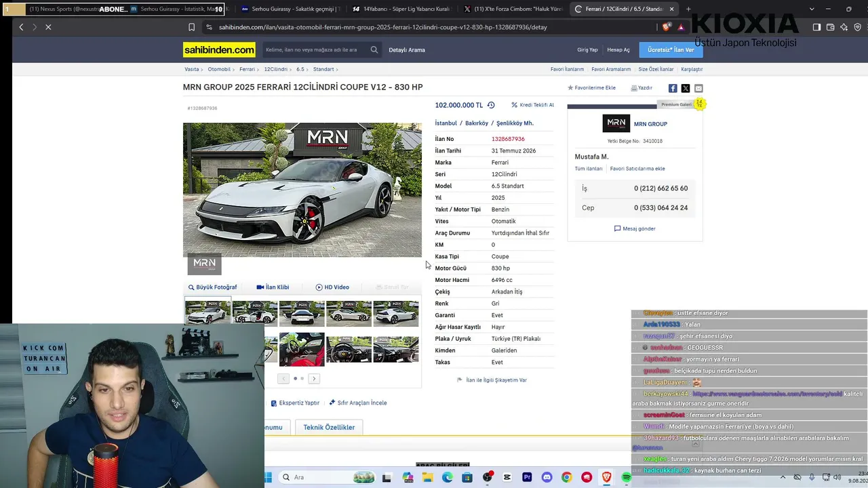Open Detaylı Arama advanced search
The image size is (868, 488).
click(407, 50)
